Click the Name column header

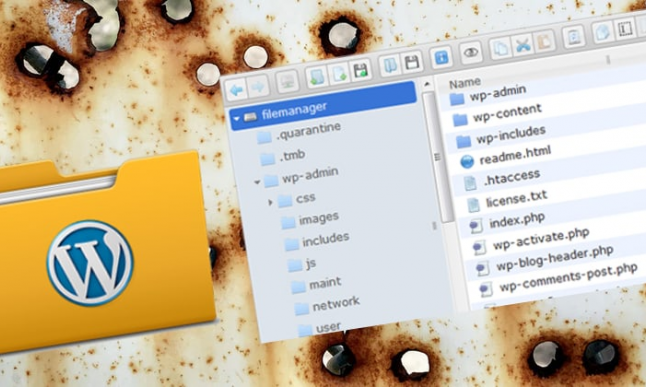465,83
